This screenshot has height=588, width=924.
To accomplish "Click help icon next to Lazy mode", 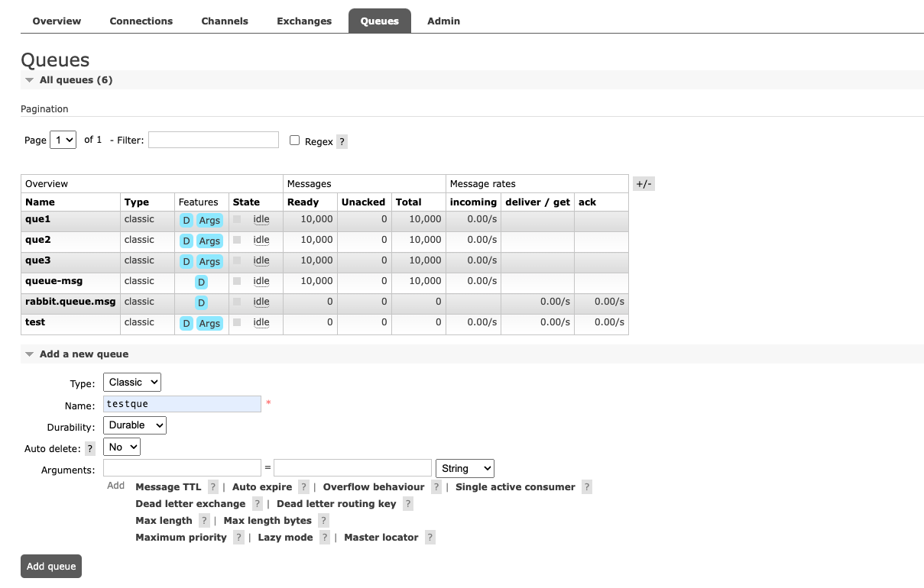I will point(325,538).
